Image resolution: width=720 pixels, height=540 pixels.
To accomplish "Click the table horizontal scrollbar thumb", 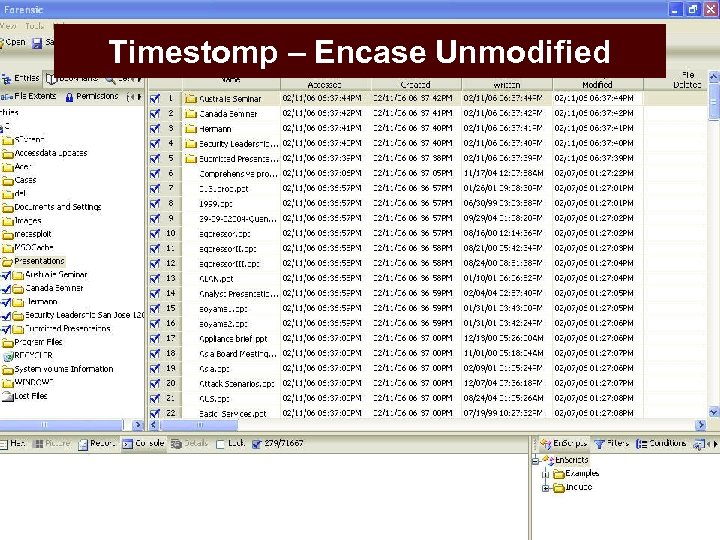I will 199,426.
